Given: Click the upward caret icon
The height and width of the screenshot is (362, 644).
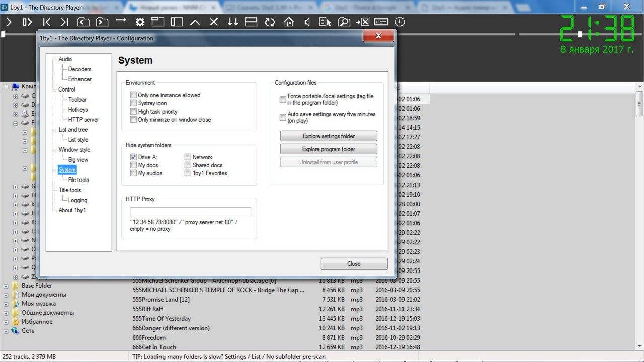Looking at the screenshot, I should [195, 22].
